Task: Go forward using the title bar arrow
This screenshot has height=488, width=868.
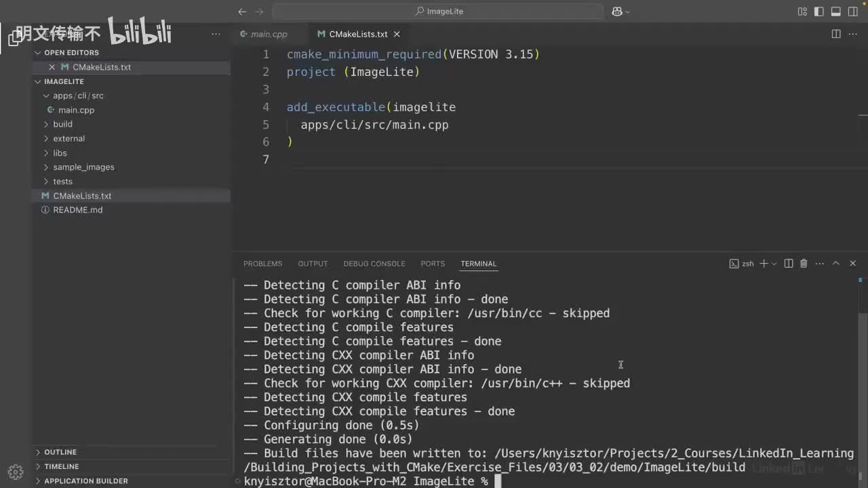Action: point(259,12)
